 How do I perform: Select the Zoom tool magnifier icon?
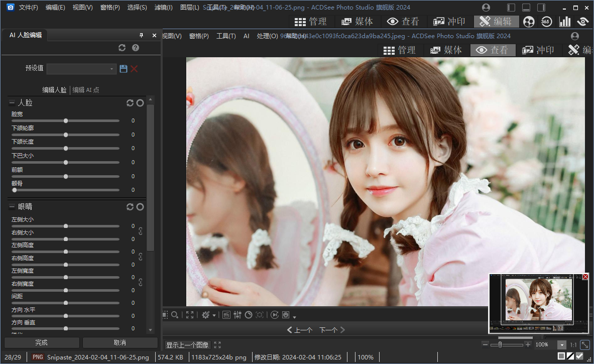tap(174, 315)
